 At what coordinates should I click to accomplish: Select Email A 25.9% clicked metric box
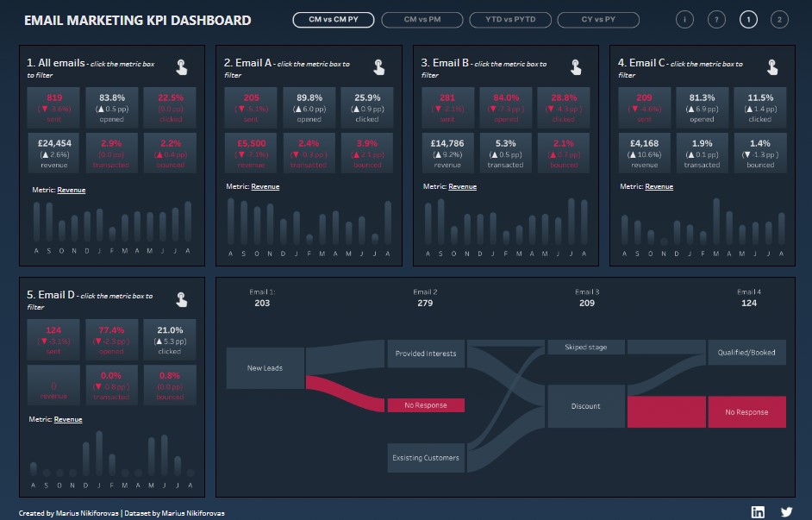[x=367, y=108]
